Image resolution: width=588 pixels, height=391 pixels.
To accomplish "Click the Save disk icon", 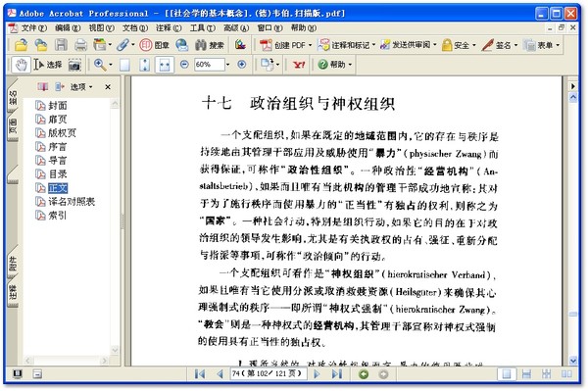I will point(61,45).
